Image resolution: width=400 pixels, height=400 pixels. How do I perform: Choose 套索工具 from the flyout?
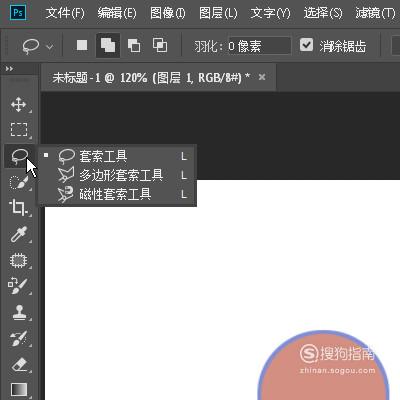(117, 156)
